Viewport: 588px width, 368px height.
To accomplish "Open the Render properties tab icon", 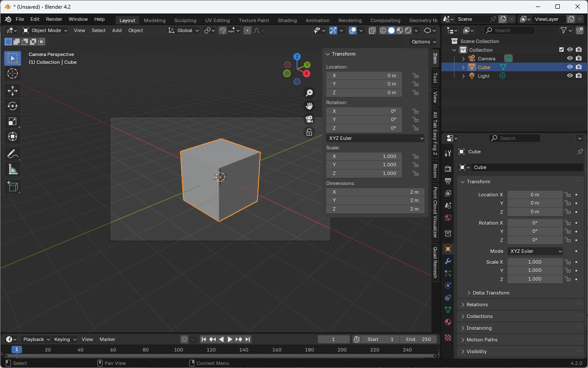I will point(448,169).
